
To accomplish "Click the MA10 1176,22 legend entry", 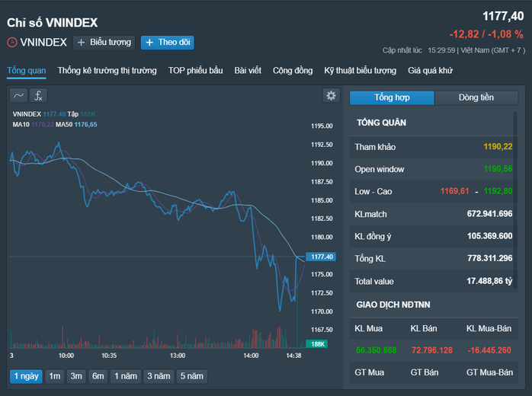I will (34, 124).
